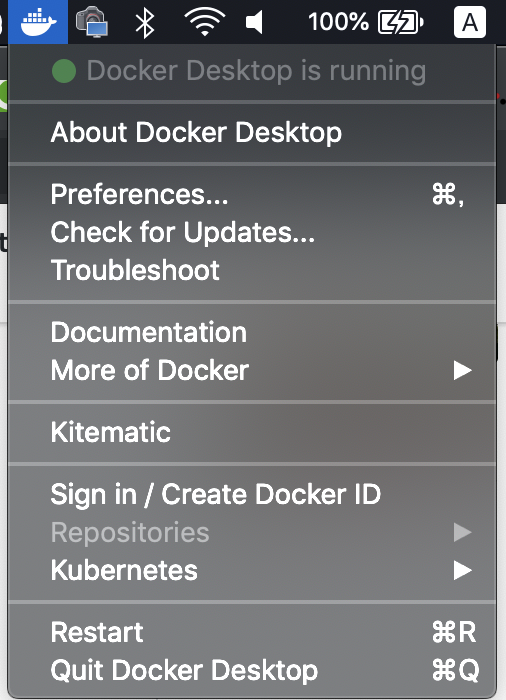Select Check for Updates…
Viewport: 506px width, 700px height.
pos(252,233)
